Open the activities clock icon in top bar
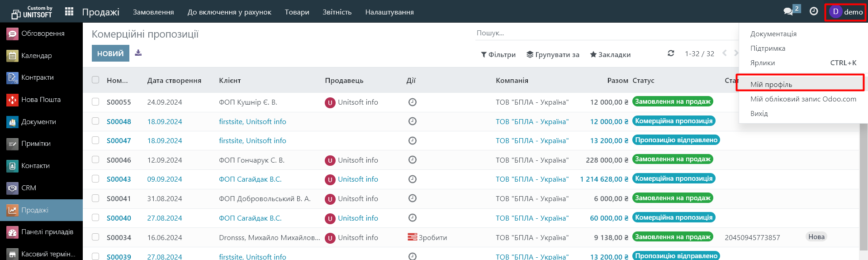 coord(813,11)
